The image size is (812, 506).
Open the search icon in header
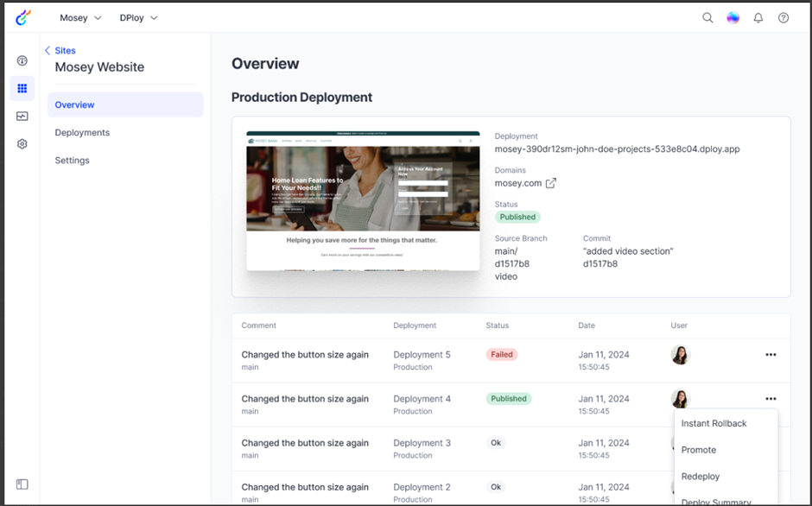point(707,17)
